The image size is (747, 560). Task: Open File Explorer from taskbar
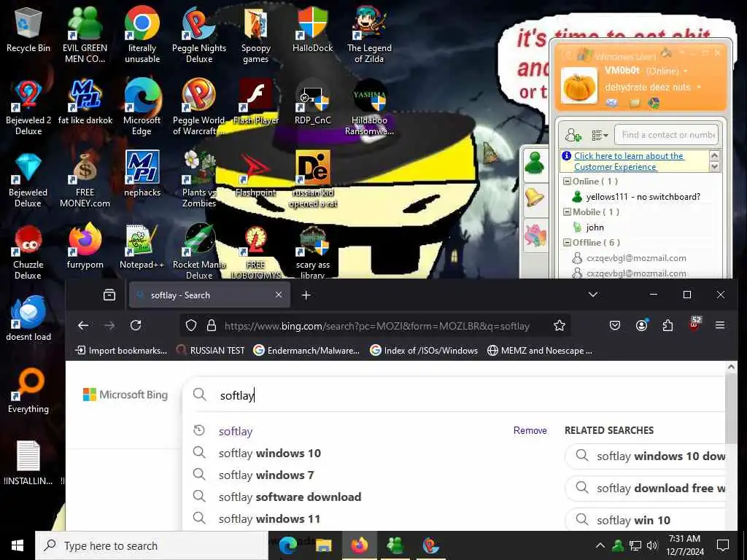tap(324, 545)
